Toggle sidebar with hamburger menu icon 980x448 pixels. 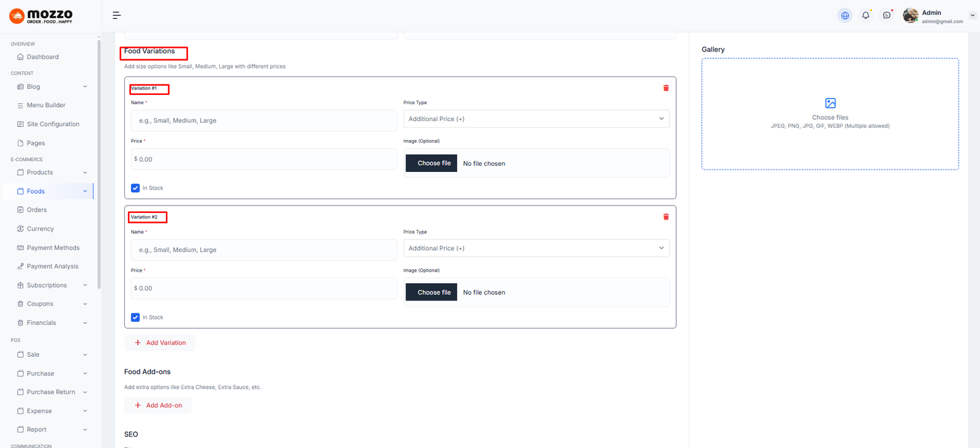(x=116, y=15)
